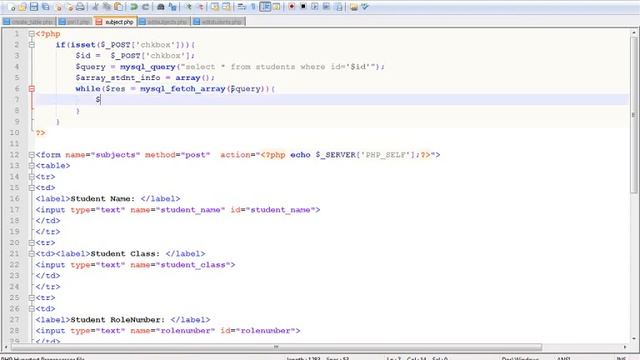Collapse the <td><label> fold at line 21
640x360 pixels.
[31, 254]
